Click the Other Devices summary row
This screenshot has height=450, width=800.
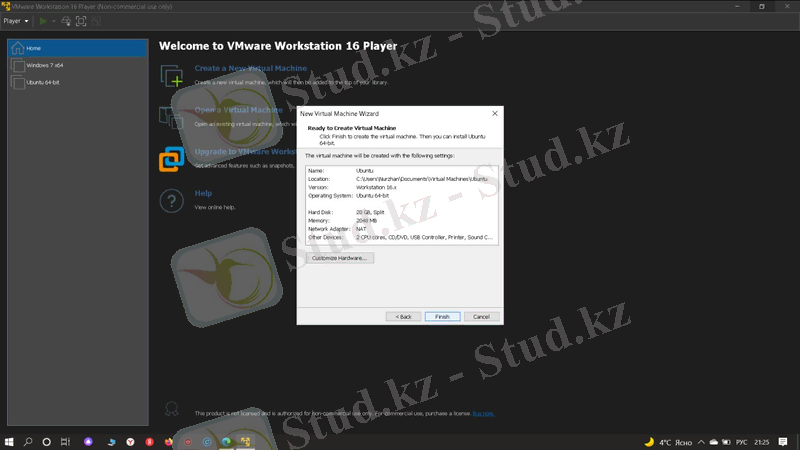[x=401, y=237]
